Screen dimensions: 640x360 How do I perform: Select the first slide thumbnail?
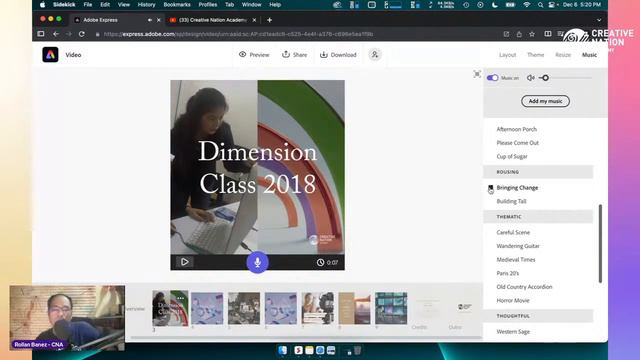coord(170,309)
